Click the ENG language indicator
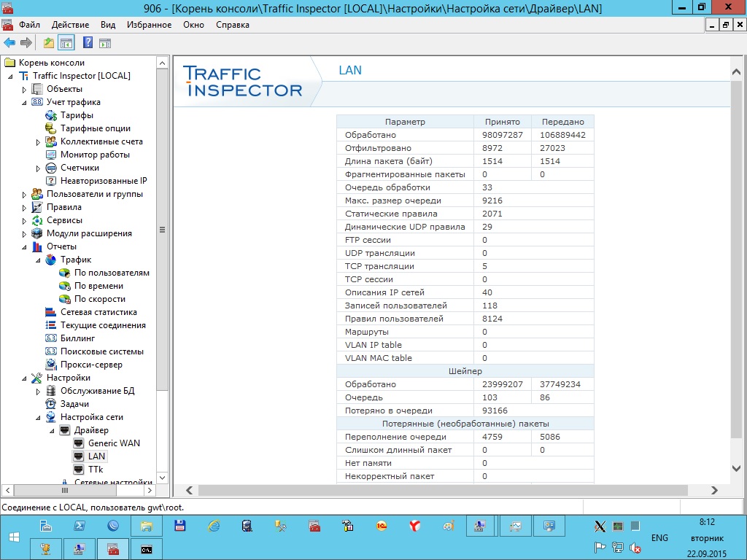 [659, 537]
